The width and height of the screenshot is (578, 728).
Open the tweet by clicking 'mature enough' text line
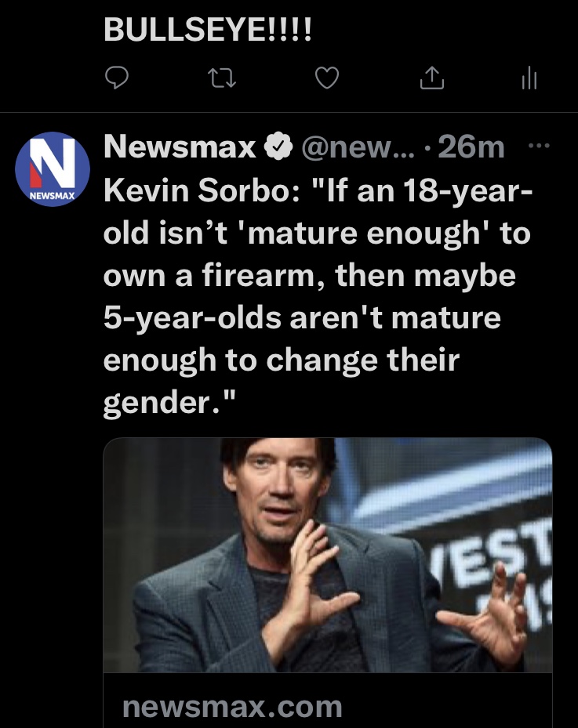pos(316,233)
